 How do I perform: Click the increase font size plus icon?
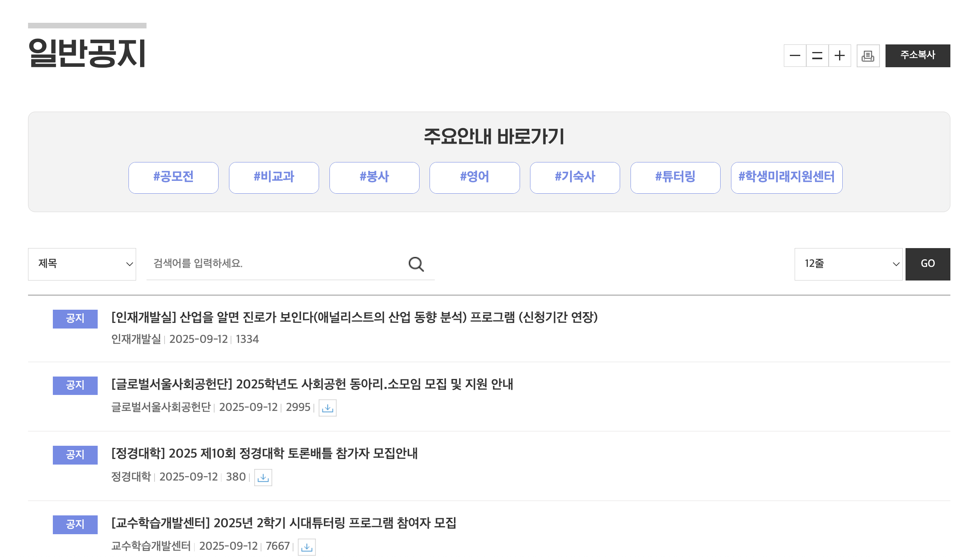tap(839, 56)
